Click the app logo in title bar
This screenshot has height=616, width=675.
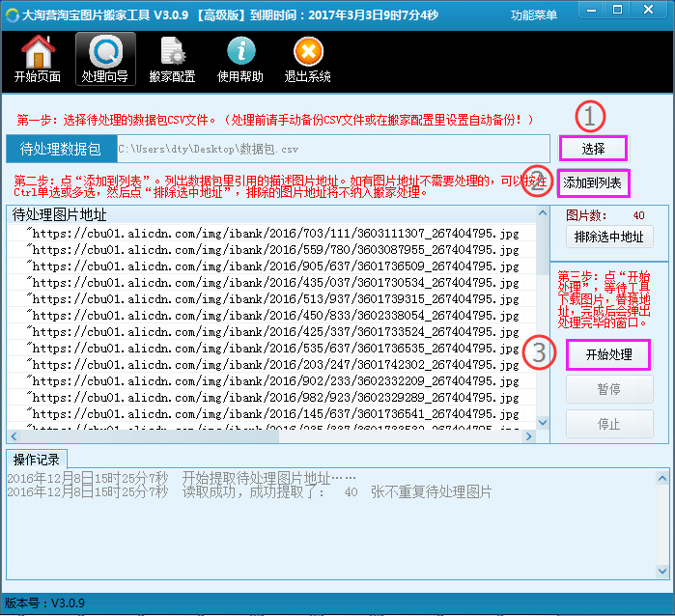(12, 15)
